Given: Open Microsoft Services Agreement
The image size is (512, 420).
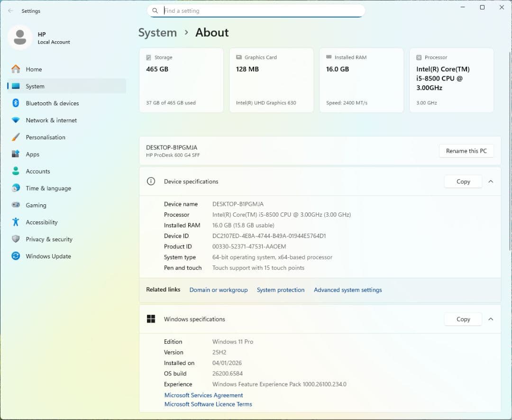Looking at the screenshot, I should click(203, 395).
